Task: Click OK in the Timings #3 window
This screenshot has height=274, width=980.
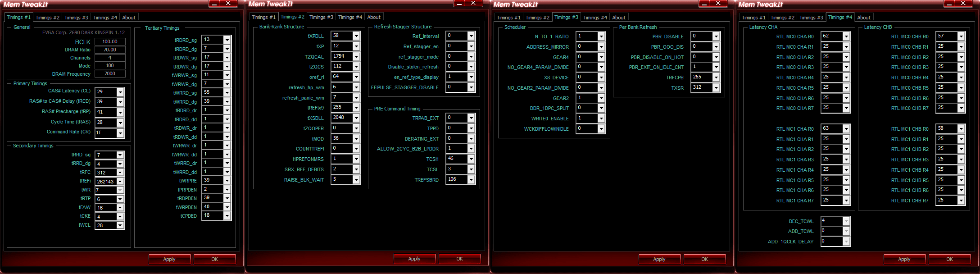Action: point(705,259)
